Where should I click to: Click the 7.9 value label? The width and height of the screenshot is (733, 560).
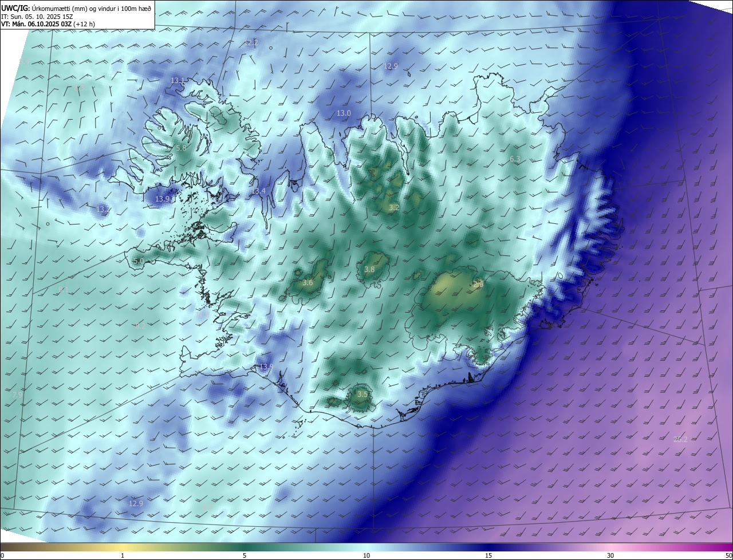point(17,395)
